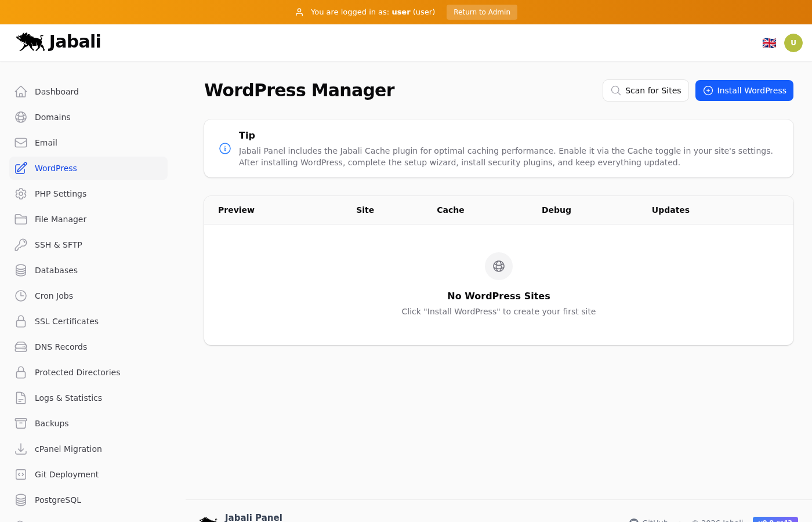Image resolution: width=812 pixels, height=522 pixels.
Task: Open the language flag selector
Action: (x=769, y=43)
